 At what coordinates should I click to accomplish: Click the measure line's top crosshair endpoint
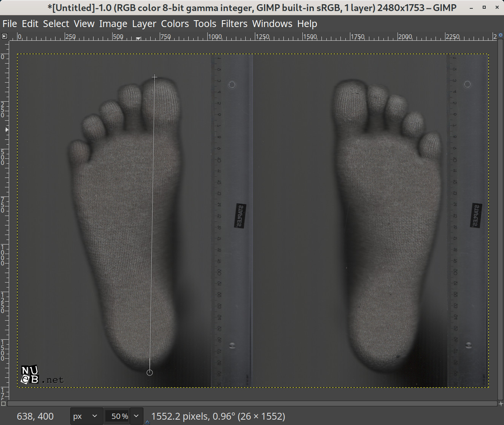click(x=154, y=77)
